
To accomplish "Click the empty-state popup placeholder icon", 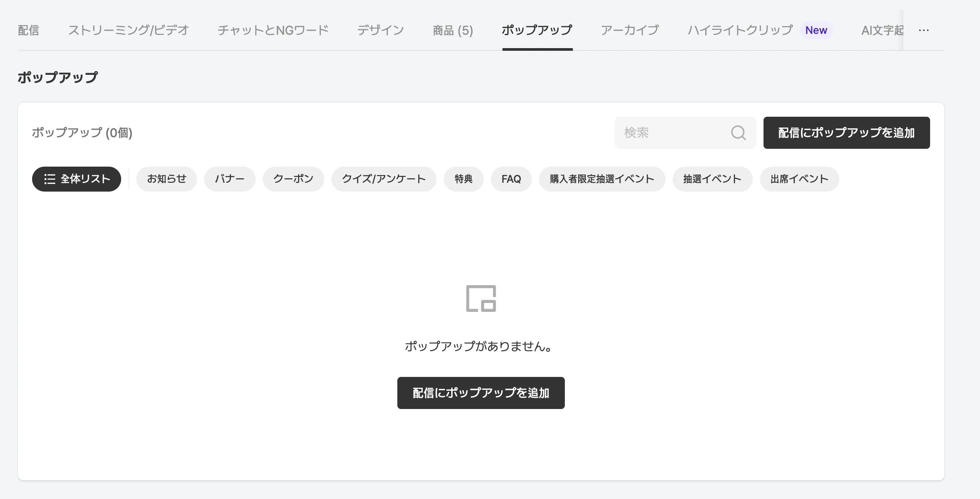I will [x=481, y=299].
